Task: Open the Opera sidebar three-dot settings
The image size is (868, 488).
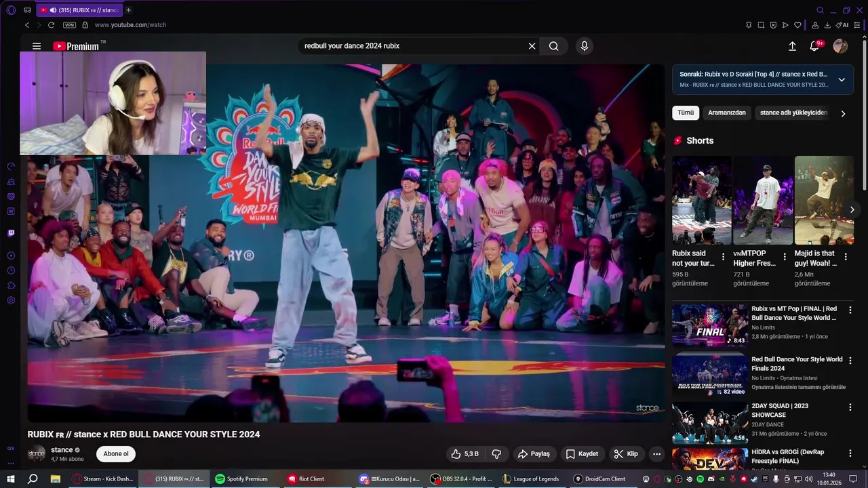Action: point(11,464)
